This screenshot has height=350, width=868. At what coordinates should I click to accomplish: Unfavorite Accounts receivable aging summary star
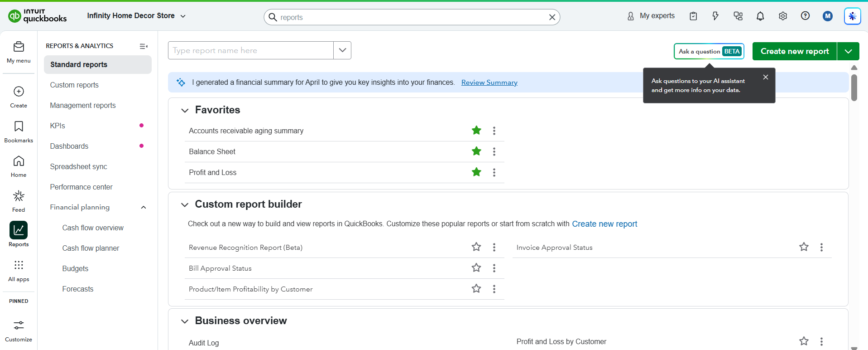[x=476, y=130]
